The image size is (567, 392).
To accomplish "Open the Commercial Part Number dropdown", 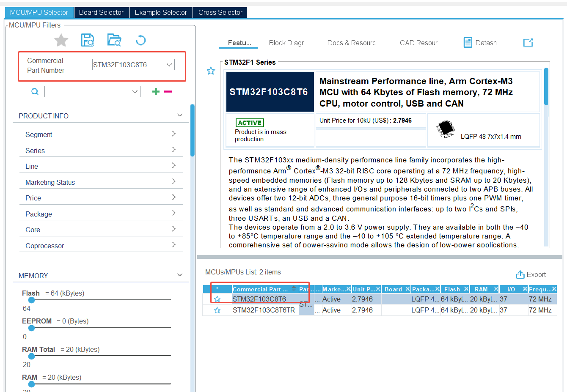I will (x=169, y=65).
